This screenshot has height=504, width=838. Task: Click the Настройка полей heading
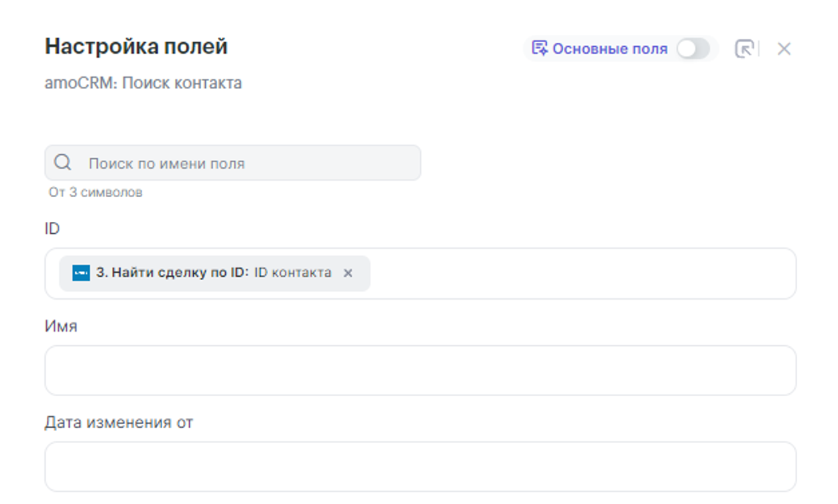point(136,47)
